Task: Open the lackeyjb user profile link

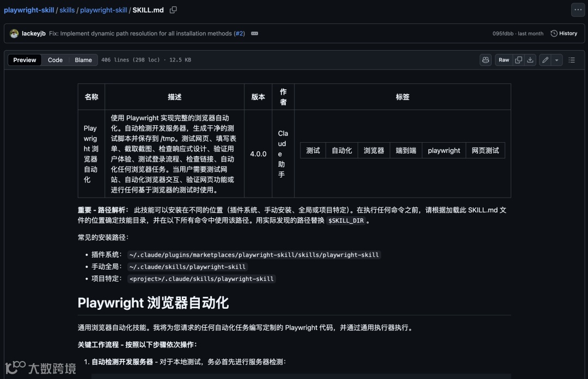Action: [33, 33]
